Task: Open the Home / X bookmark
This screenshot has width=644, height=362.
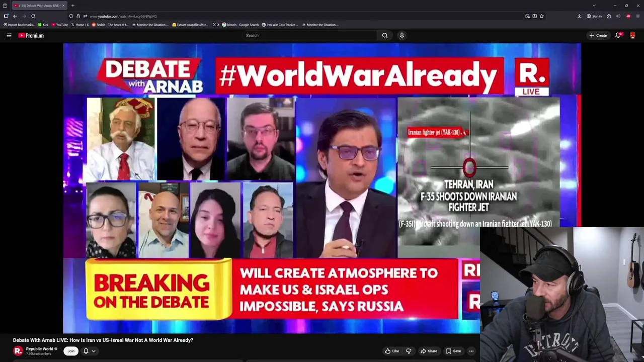Action: pos(80,25)
